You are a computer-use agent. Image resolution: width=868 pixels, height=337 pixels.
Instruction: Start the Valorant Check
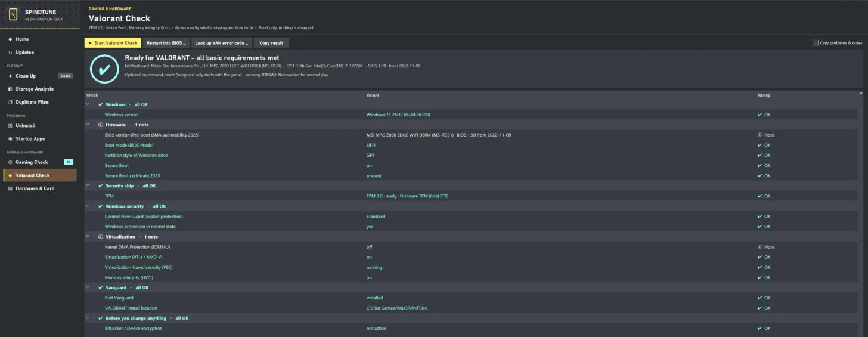tap(113, 43)
